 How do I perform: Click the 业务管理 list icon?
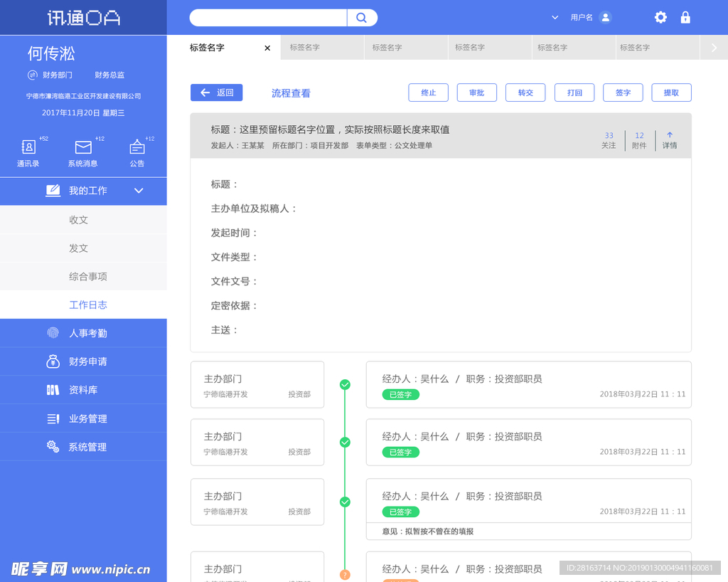coord(53,418)
